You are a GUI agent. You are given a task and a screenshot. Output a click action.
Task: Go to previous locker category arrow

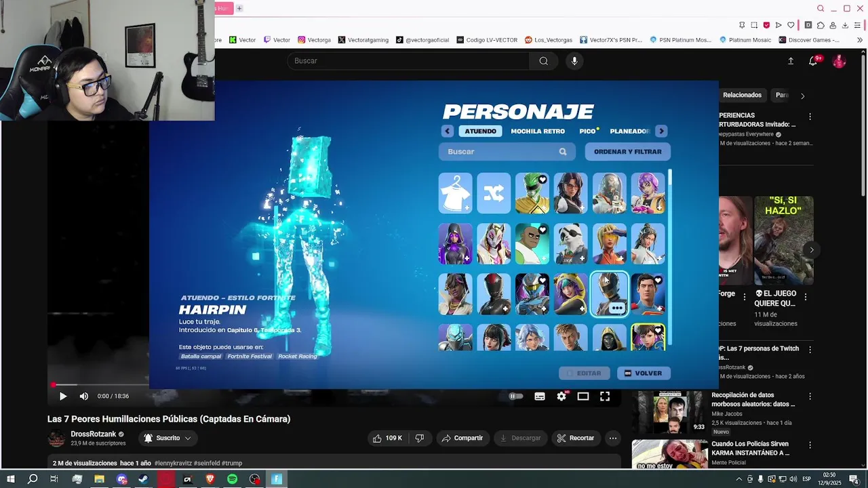[x=448, y=131]
